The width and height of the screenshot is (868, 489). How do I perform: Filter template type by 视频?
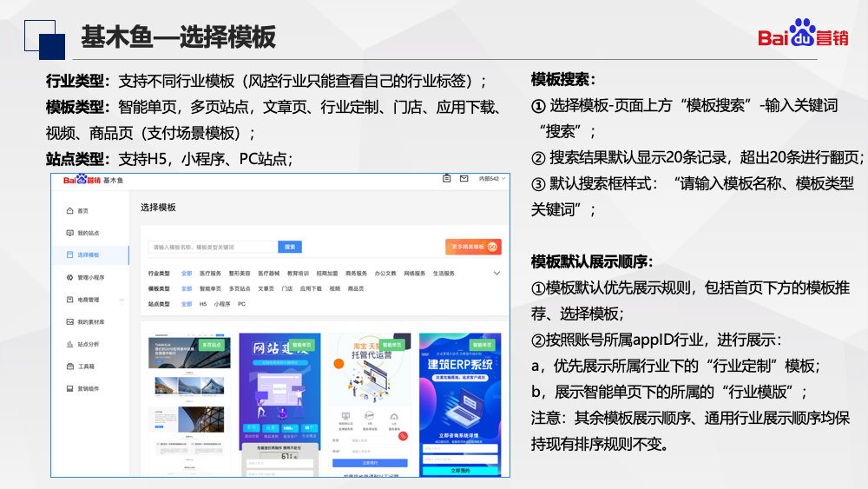coord(335,288)
